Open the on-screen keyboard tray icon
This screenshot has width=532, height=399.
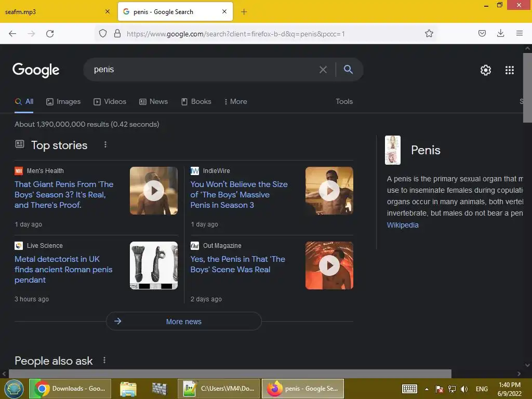click(x=409, y=389)
